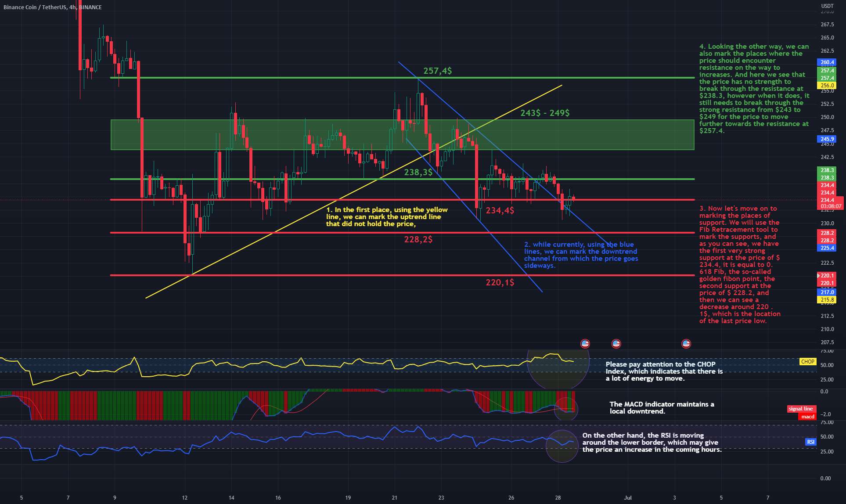Click the '243$ - 249$' zone label
846x504 pixels.
[545, 113]
